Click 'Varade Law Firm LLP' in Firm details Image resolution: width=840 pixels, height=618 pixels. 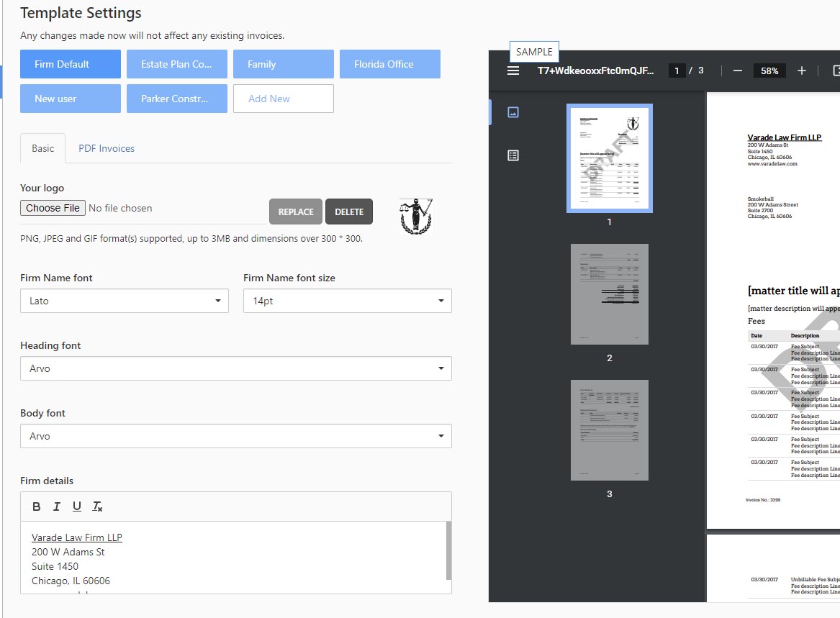pyautogui.click(x=76, y=537)
